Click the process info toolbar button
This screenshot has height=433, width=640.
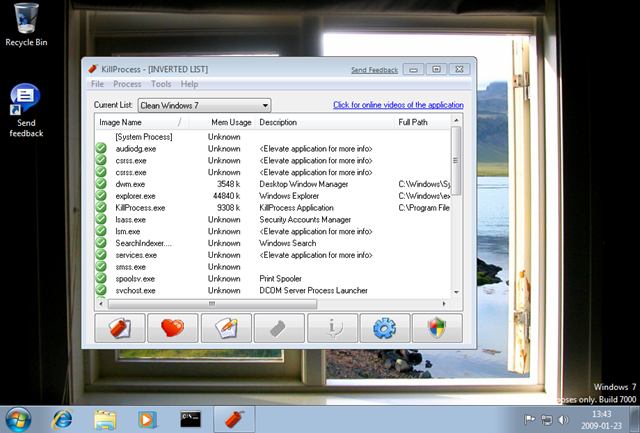[x=332, y=328]
